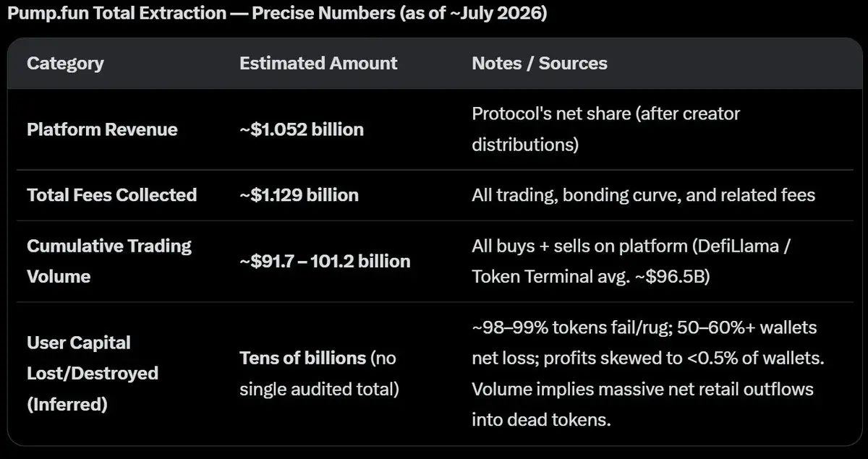Click the ~$1.052 billion amount
Image resolution: width=868 pixels, height=459 pixels.
[x=302, y=129]
